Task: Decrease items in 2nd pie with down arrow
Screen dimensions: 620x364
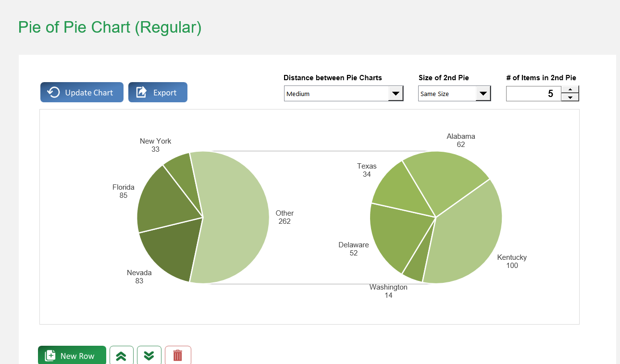Action: pos(570,97)
